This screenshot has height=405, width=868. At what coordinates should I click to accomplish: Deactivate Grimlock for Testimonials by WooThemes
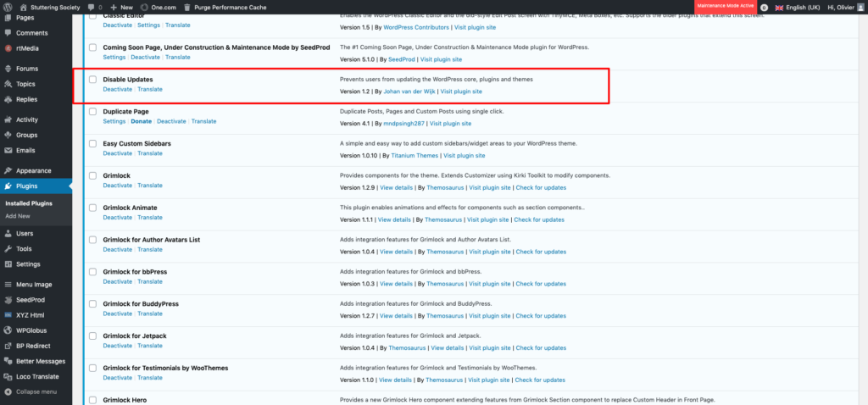[x=117, y=378]
